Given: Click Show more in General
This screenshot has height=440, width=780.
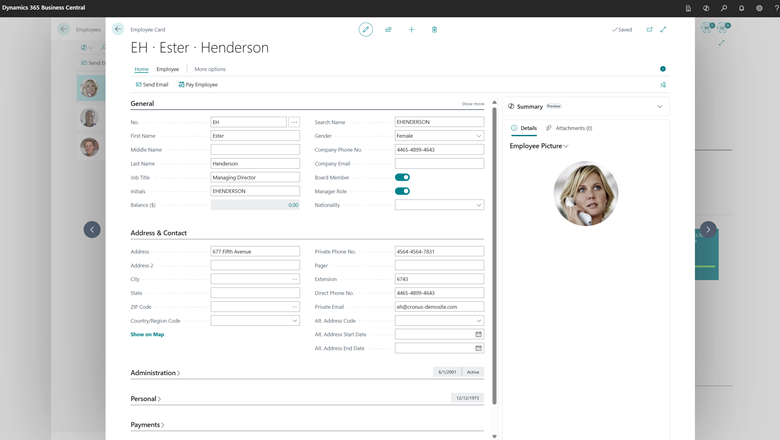Looking at the screenshot, I should pos(473,104).
